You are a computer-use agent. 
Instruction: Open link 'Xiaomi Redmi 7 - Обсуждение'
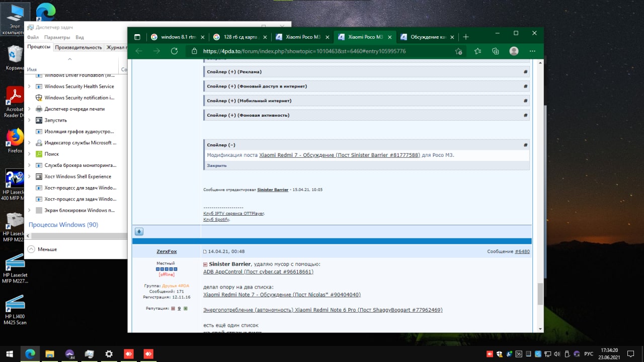(339, 155)
